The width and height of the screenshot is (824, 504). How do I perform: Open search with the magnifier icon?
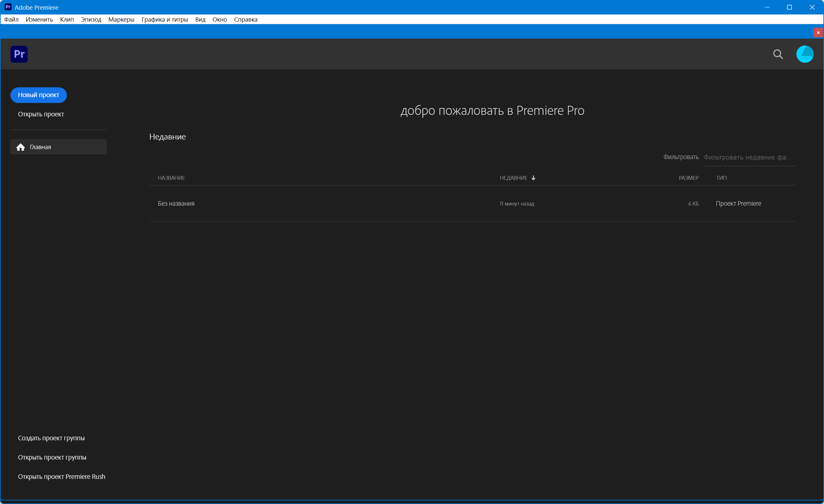(778, 54)
